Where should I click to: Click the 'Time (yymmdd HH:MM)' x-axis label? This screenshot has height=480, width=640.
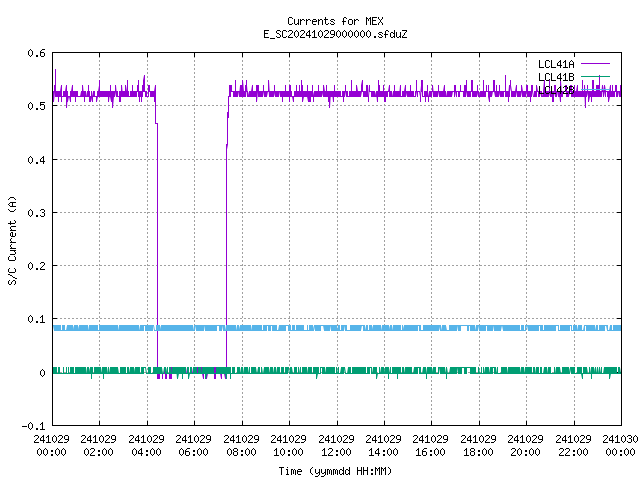tap(335, 471)
